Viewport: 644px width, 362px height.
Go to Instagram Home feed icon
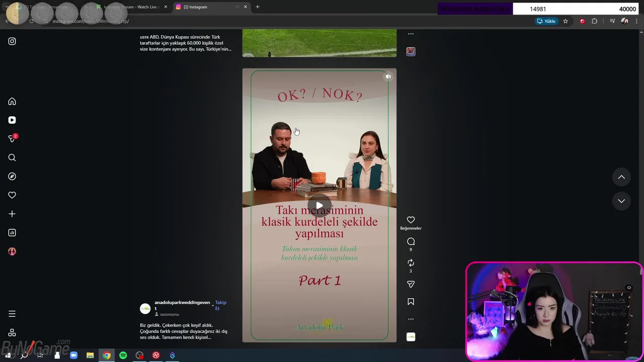[12, 102]
